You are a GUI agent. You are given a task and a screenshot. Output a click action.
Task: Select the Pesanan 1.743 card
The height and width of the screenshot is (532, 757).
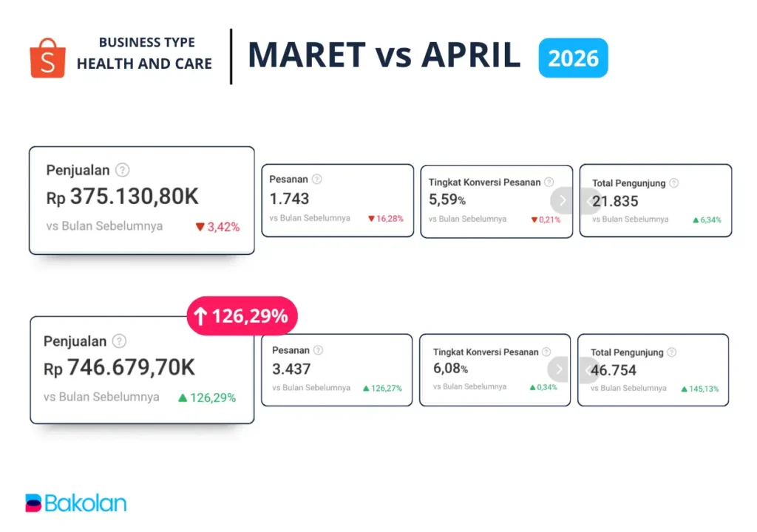click(x=338, y=200)
